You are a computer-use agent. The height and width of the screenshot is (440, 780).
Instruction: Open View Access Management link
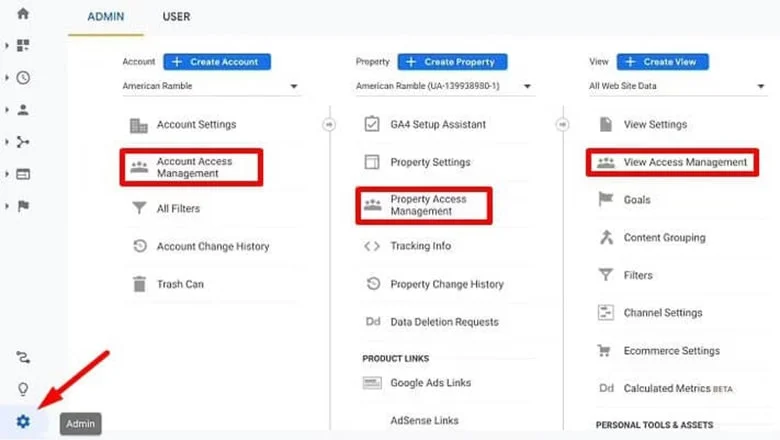coord(685,162)
